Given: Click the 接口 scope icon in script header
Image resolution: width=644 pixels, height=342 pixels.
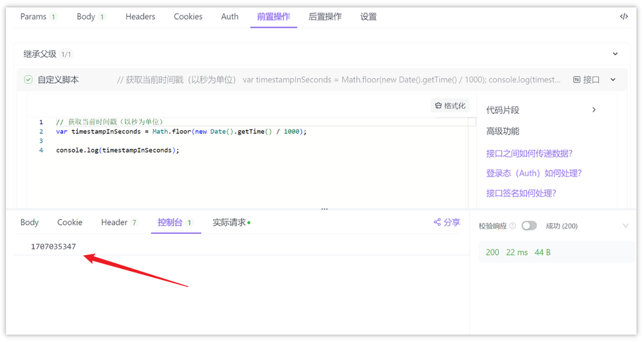Looking at the screenshot, I should (577, 80).
